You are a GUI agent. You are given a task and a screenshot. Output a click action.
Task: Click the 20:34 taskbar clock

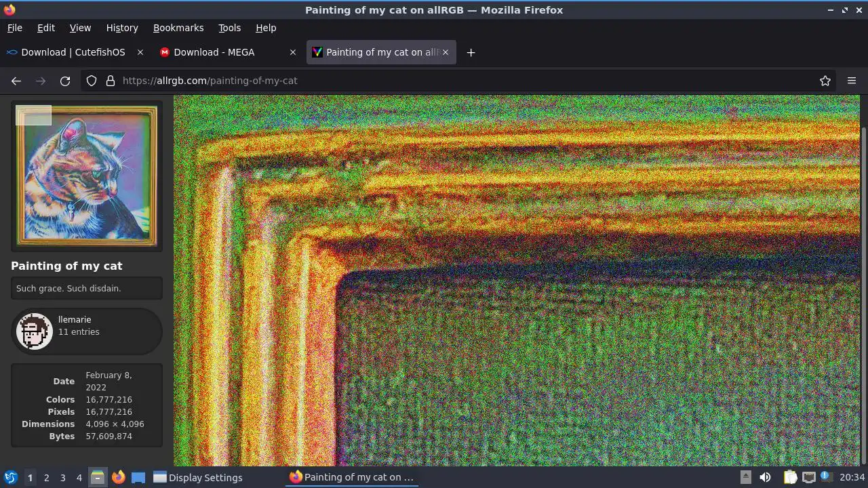click(x=852, y=477)
